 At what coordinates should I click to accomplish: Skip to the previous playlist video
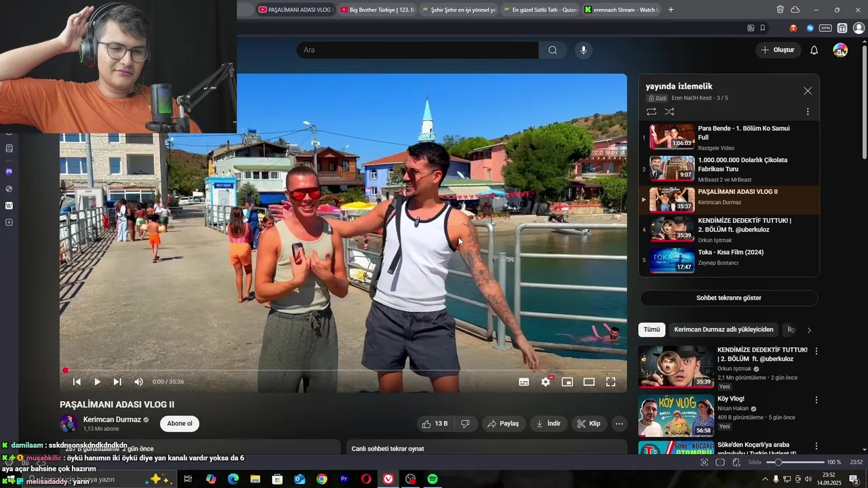pos(77,382)
